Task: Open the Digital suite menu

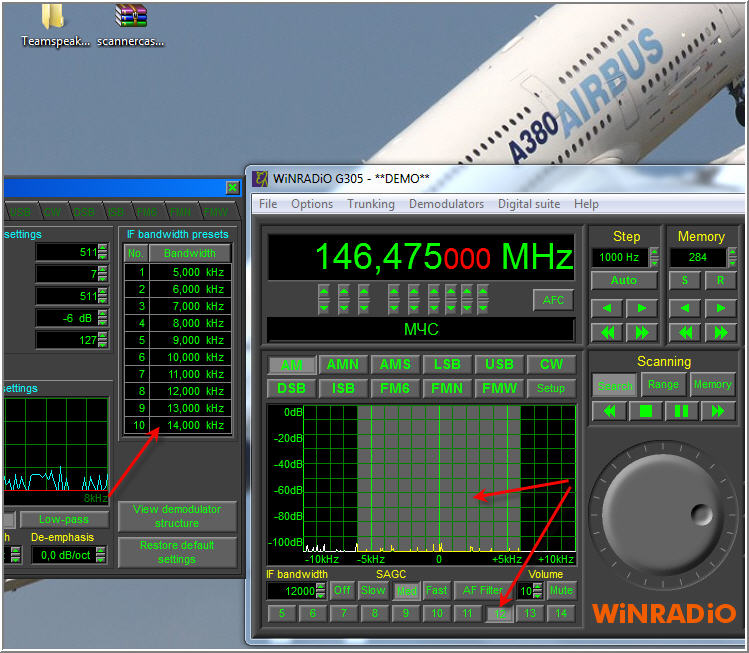Action: pyautogui.click(x=529, y=204)
